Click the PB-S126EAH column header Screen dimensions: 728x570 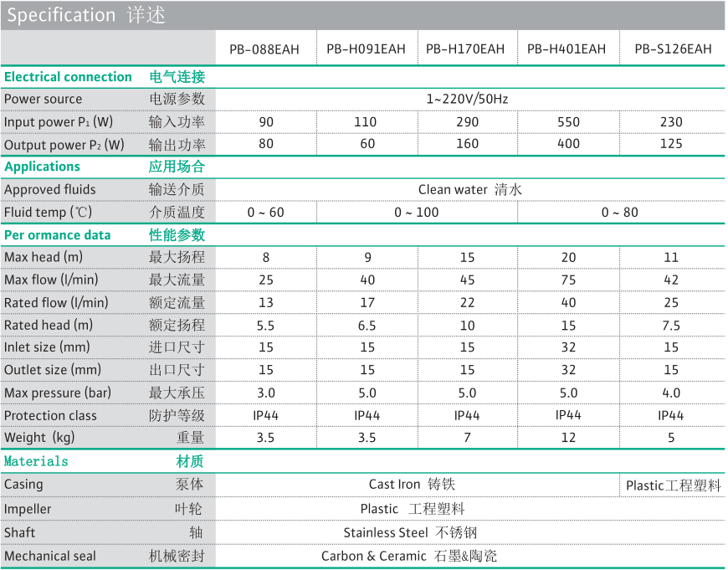point(674,49)
